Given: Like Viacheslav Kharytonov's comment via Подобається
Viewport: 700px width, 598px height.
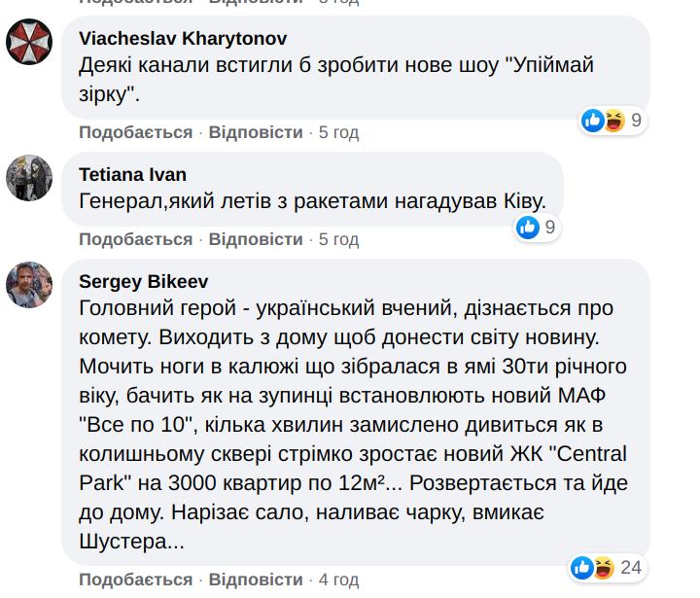Looking at the screenshot, I should [136, 132].
